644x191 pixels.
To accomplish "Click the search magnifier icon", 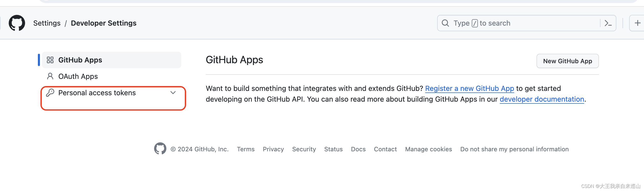I will coord(445,23).
